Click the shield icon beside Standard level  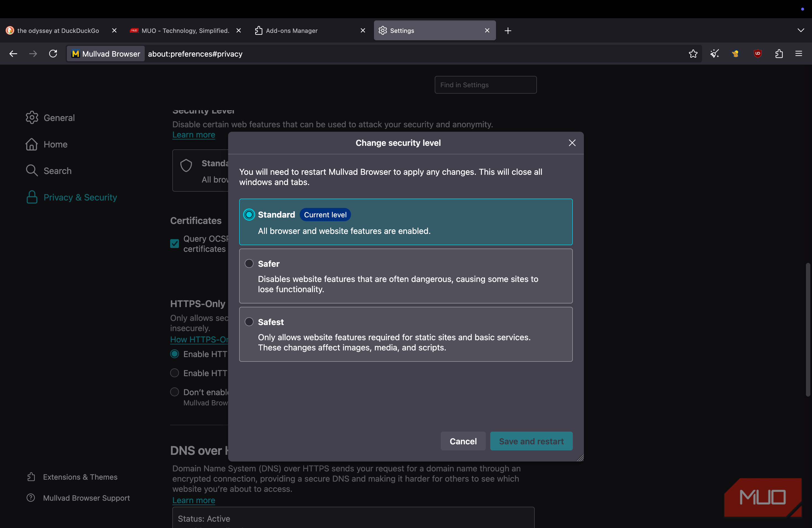tap(186, 165)
